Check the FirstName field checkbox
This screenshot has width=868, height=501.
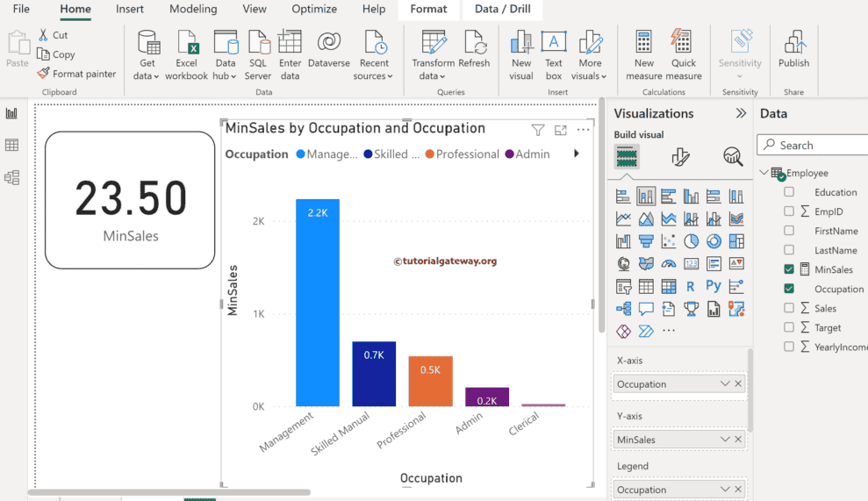coord(789,231)
